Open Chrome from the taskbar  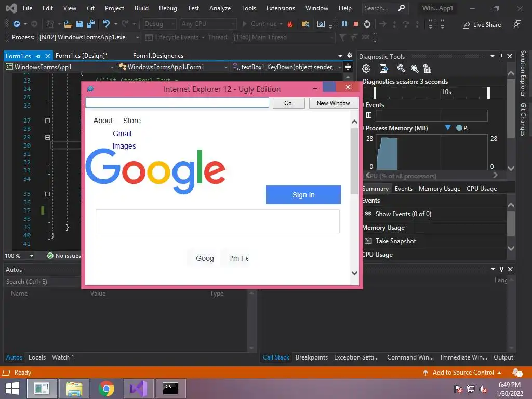[107, 389]
